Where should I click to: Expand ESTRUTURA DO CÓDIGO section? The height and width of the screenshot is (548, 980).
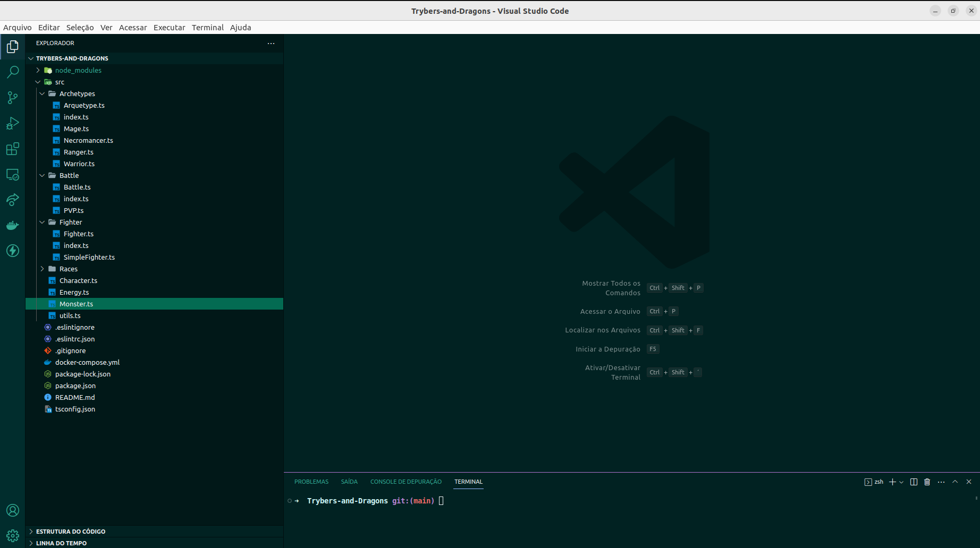click(x=154, y=531)
